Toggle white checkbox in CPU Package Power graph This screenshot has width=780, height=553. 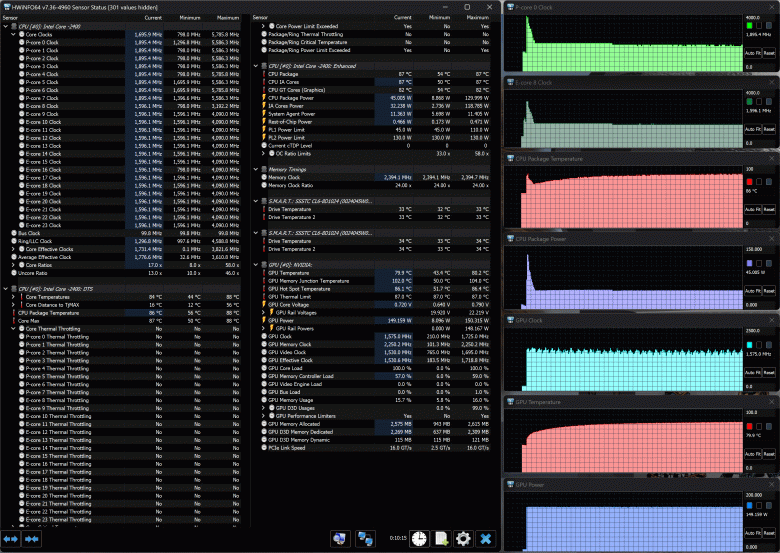click(759, 263)
